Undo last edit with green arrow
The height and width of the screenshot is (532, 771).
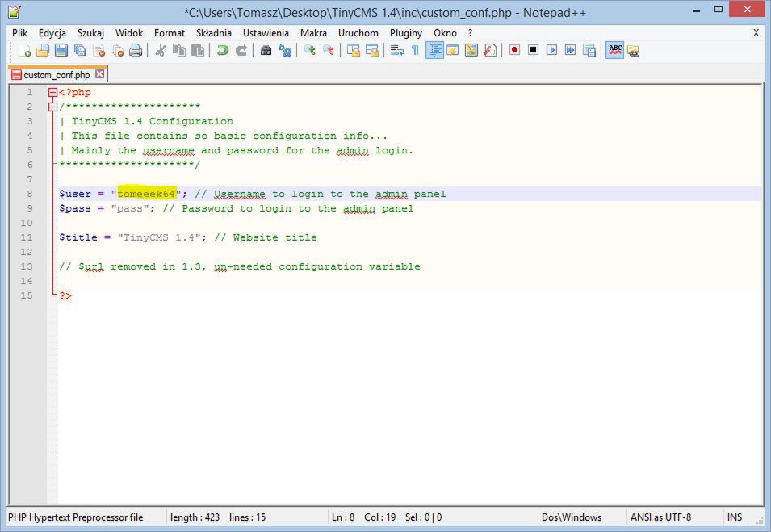tap(222, 50)
